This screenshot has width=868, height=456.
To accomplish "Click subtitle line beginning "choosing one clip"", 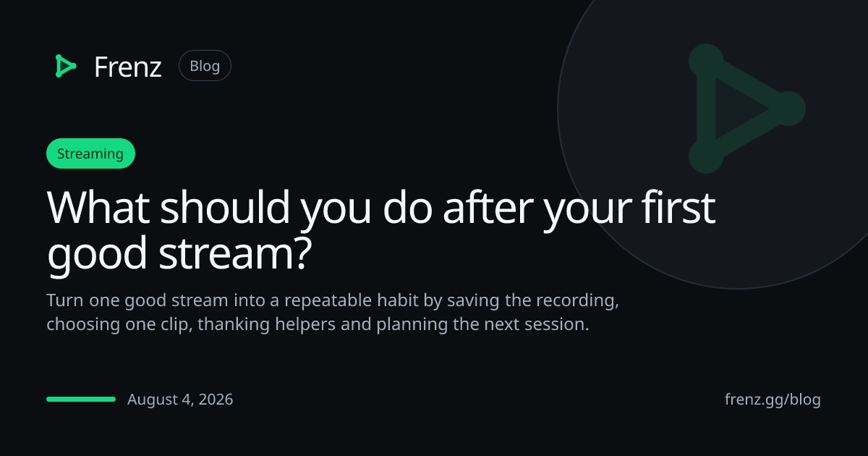I will coord(318,324).
